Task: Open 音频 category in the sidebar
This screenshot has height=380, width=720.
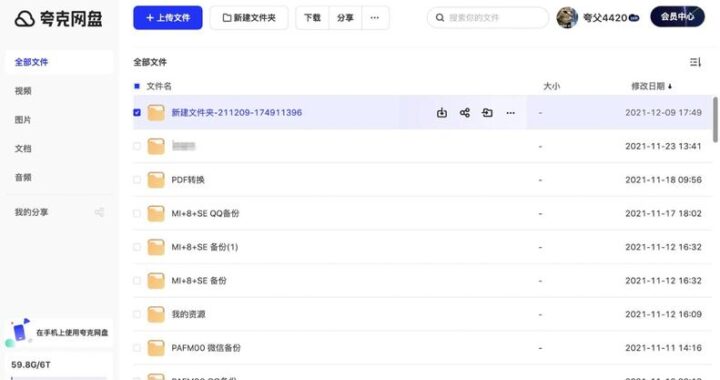Action: click(23, 178)
